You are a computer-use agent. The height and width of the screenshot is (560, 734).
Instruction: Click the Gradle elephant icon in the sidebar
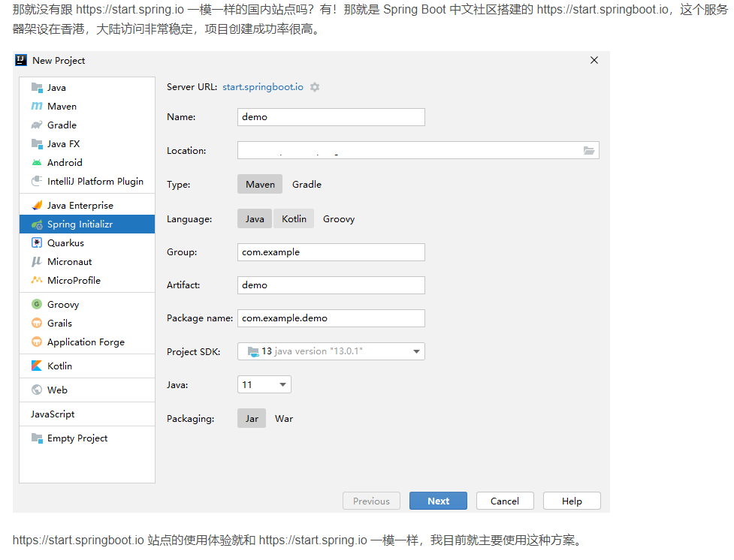[37, 125]
